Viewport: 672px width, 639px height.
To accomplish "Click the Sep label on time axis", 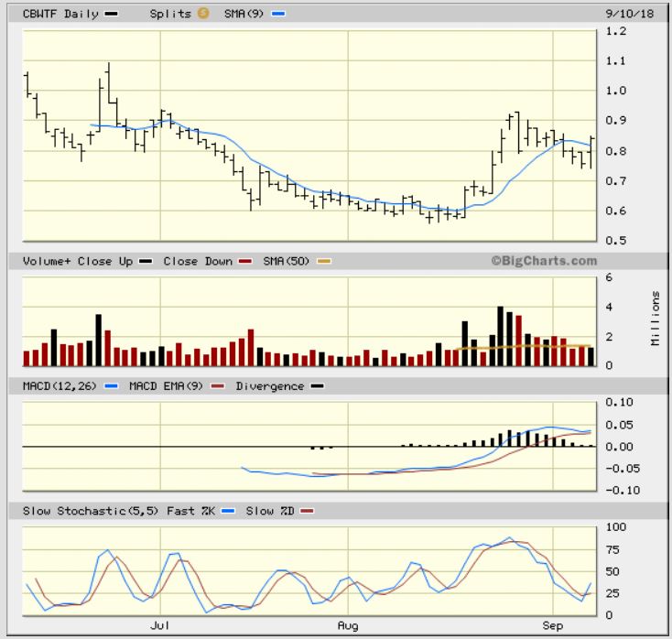I will [x=553, y=625].
